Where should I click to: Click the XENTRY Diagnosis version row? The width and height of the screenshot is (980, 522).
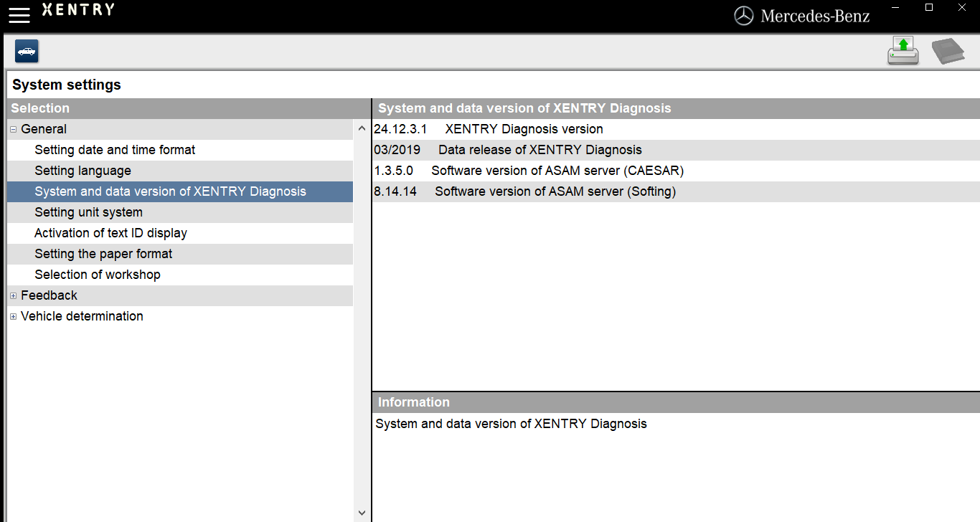point(676,129)
